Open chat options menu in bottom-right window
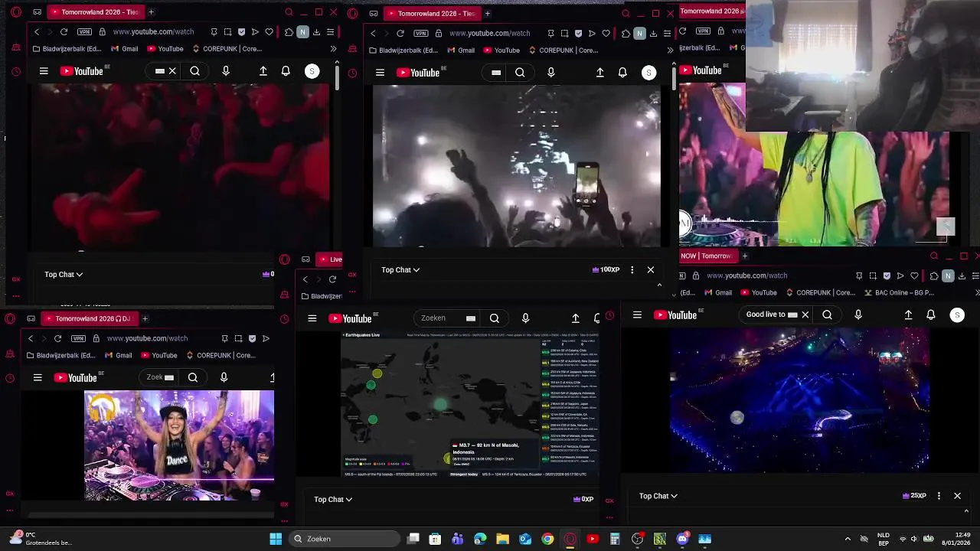 point(939,496)
